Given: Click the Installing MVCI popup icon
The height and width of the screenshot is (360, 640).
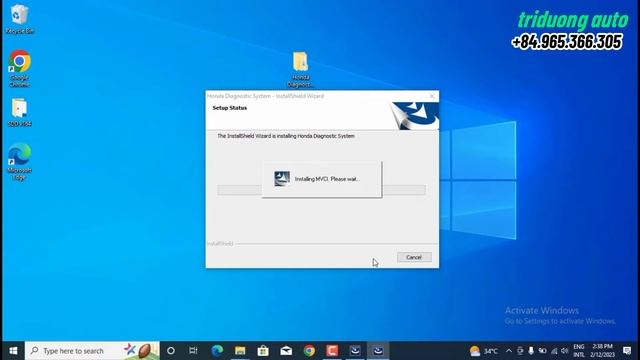Looking at the screenshot, I should click(x=282, y=179).
